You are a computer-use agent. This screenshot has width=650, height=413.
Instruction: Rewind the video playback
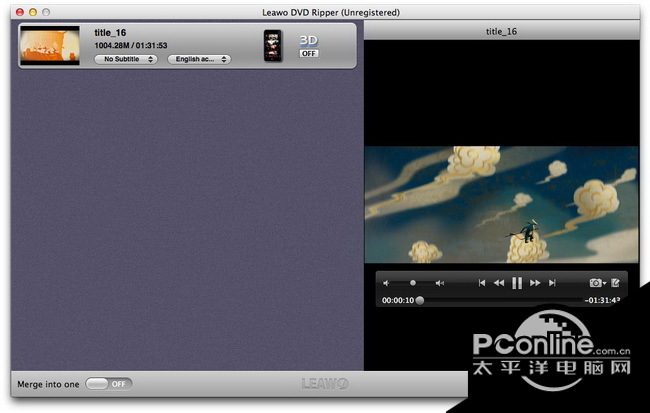(499, 283)
